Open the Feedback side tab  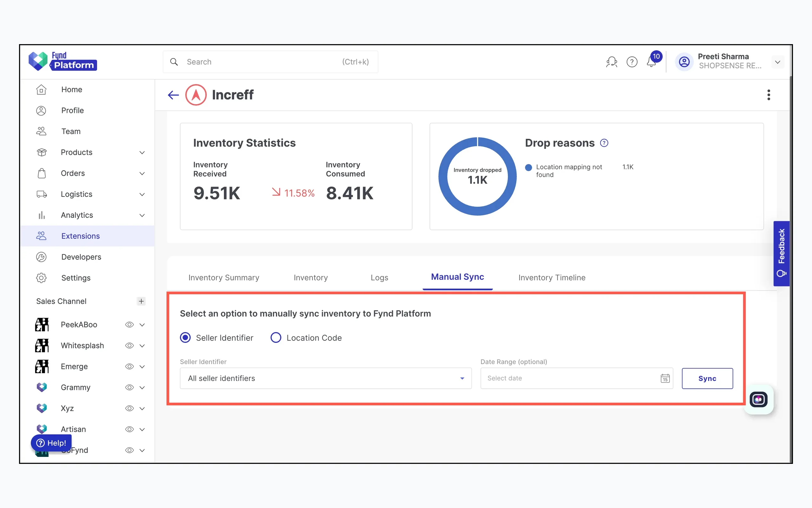[782, 253]
